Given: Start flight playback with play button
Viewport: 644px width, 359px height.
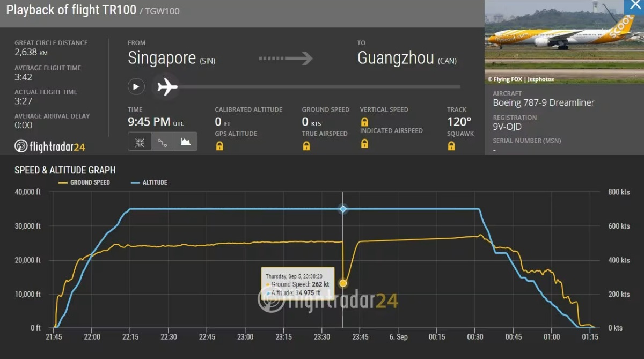Looking at the screenshot, I should [x=136, y=86].
